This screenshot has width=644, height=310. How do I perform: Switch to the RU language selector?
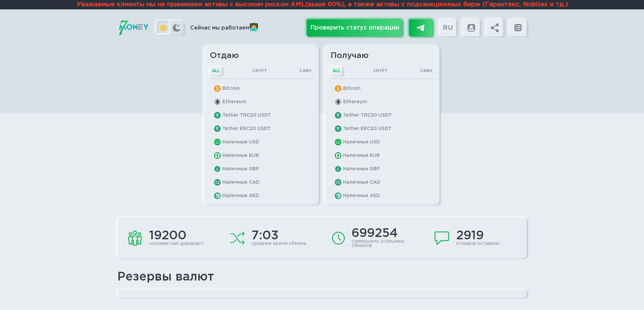[x=447, y=27]
